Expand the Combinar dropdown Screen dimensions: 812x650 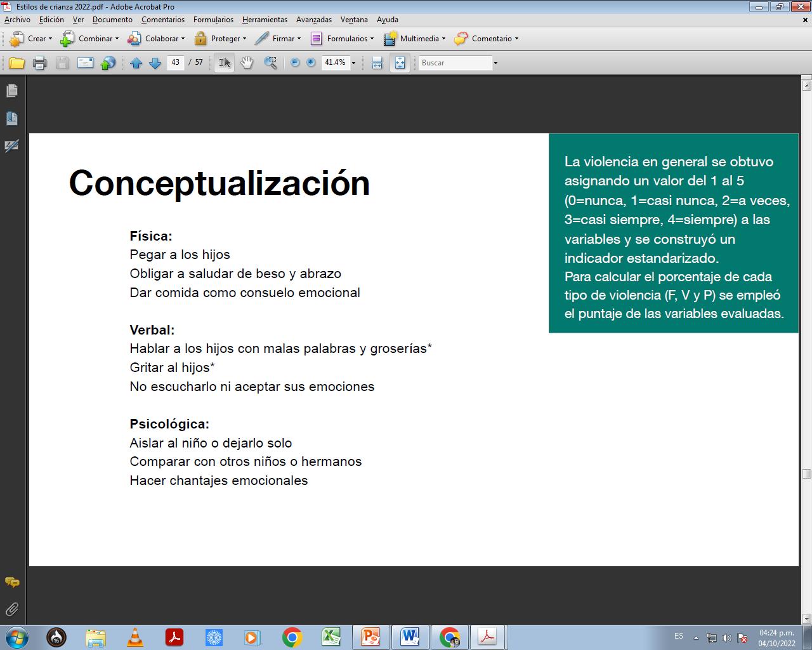coord(89,39)
